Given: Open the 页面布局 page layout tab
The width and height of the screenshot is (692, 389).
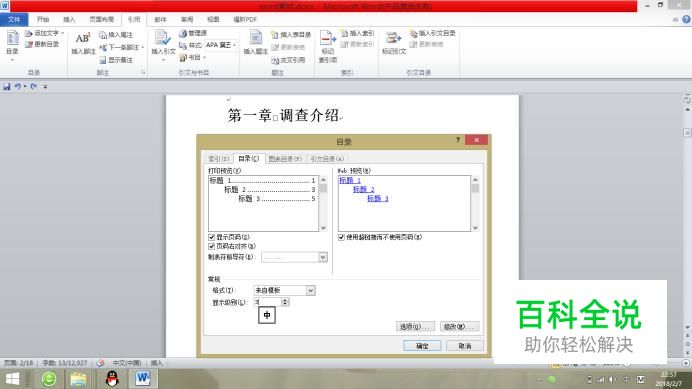Looking at the screenshot, I should (x=102, y=19).
